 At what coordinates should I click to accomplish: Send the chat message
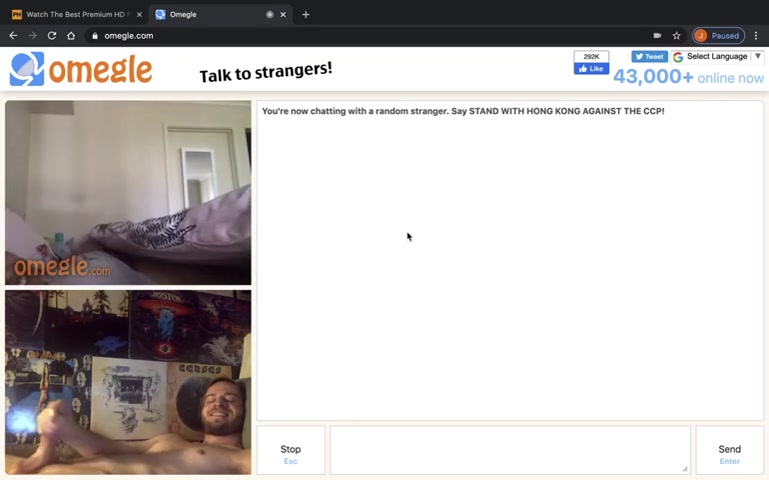[x=729, y=450]
